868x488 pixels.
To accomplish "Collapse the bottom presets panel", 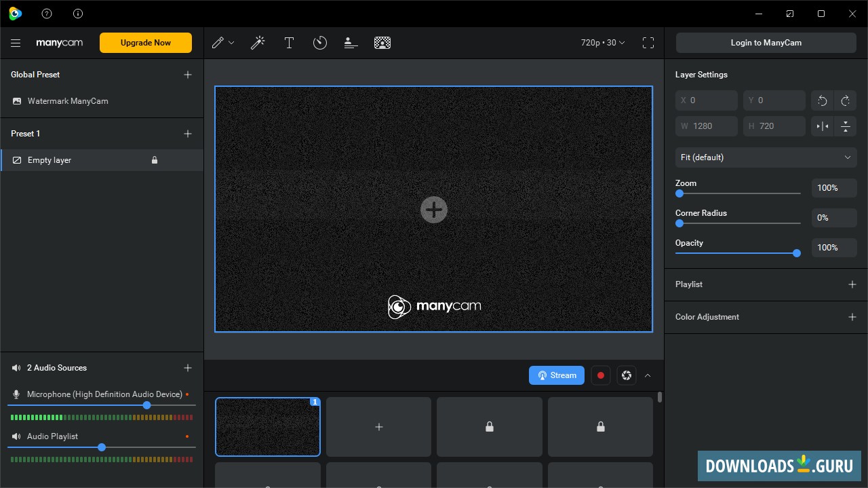I will point(648,375).
